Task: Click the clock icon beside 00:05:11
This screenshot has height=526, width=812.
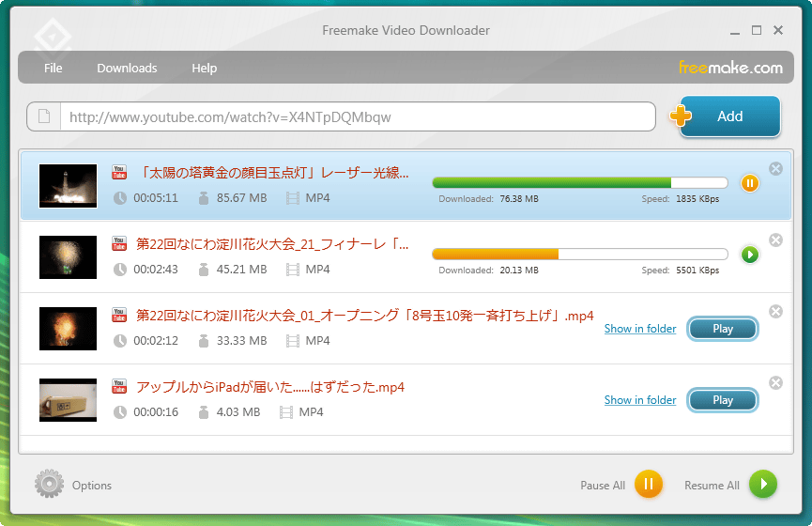Action: click(x=120, y=198)
